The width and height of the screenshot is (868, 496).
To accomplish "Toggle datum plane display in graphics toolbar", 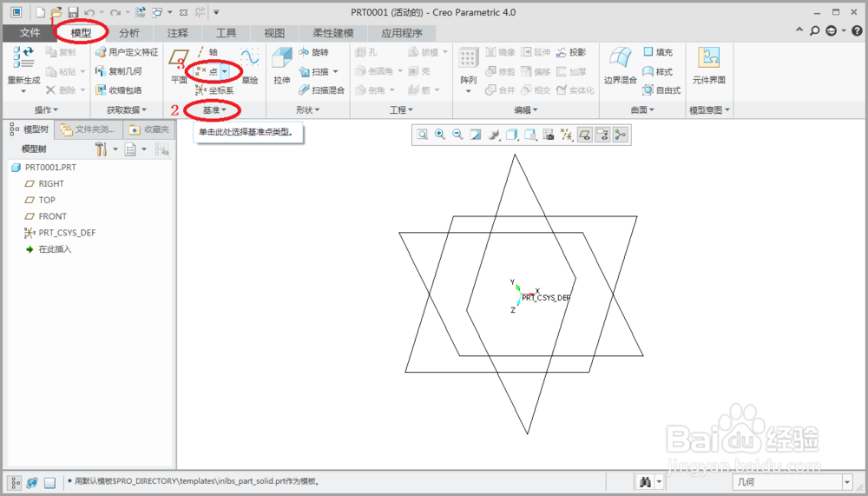I will point(584,135).
